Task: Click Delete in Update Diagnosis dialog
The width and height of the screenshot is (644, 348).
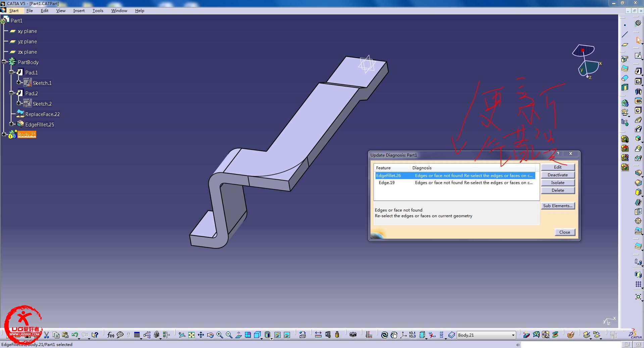Action: 558,190
